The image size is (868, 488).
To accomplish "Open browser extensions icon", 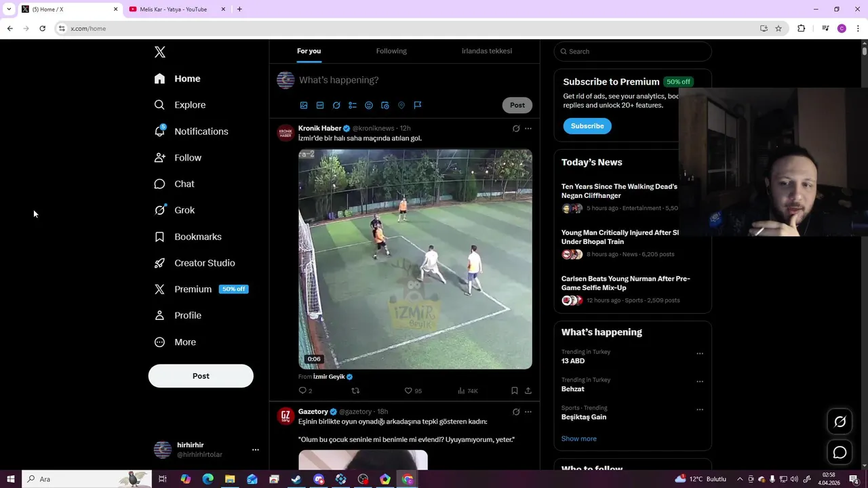I will point(802,28).
